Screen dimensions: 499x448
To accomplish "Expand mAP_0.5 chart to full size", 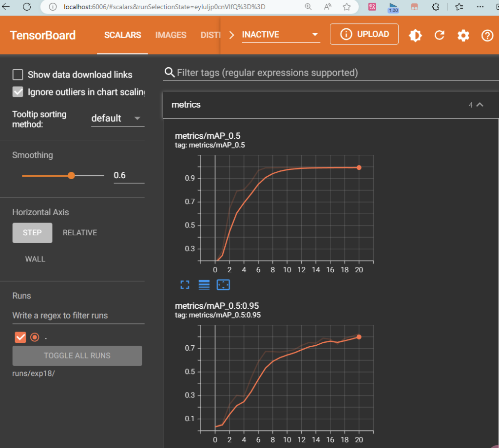I will pyautogui.click(x=185, y=285).
